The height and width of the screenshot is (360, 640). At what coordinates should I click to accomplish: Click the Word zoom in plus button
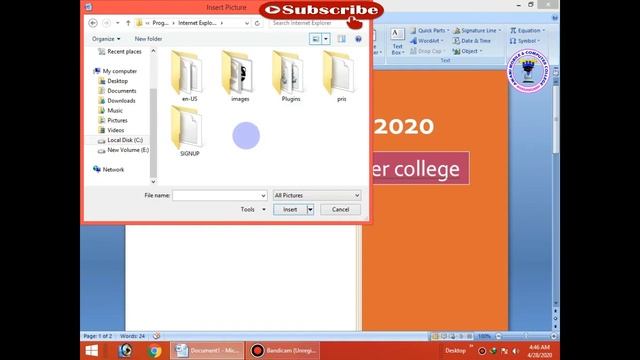[554, 336]
